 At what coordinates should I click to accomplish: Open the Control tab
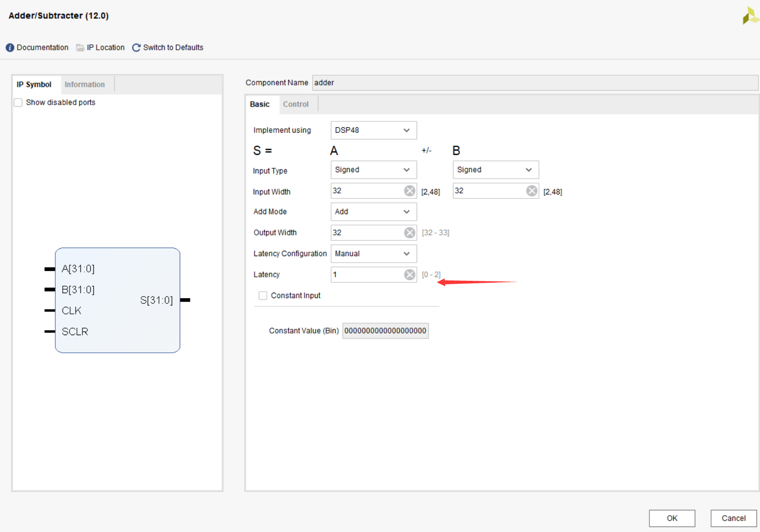296,104
